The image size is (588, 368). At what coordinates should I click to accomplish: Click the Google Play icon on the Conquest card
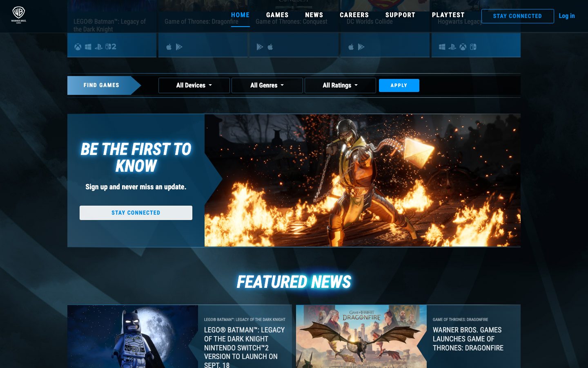tap(260, 47)
